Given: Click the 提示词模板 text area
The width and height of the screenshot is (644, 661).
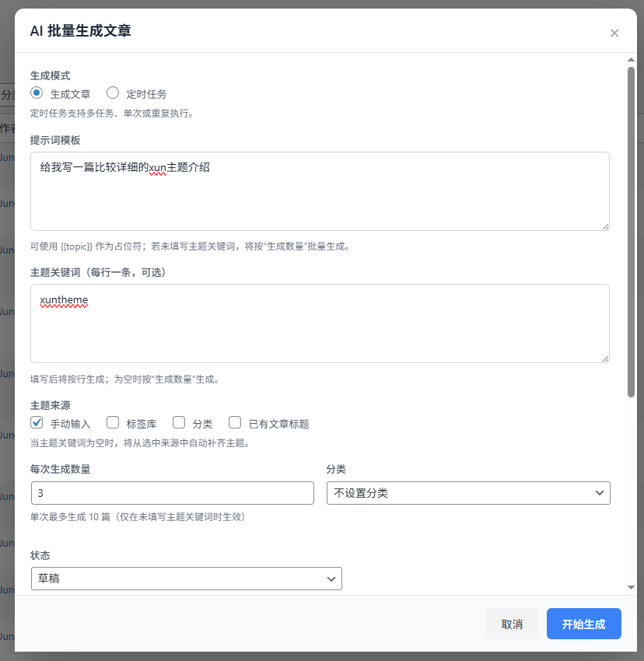Looking at the screenshot, I should [x=319, y=191].
